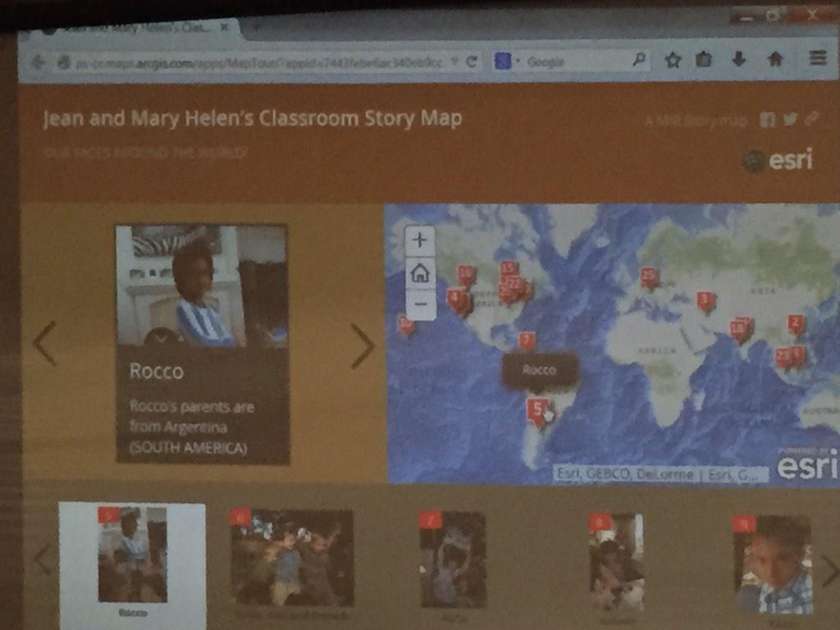840x630 pixels.
Task: Select map marker 7 in the Caribbean
Action: [x=527, y=340]
